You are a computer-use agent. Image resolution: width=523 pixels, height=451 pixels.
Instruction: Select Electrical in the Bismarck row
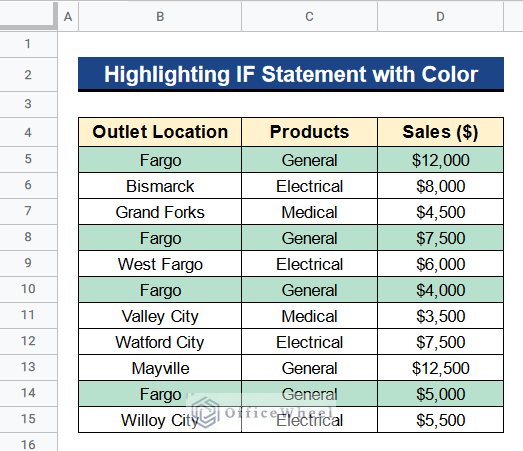click(310, 186)
